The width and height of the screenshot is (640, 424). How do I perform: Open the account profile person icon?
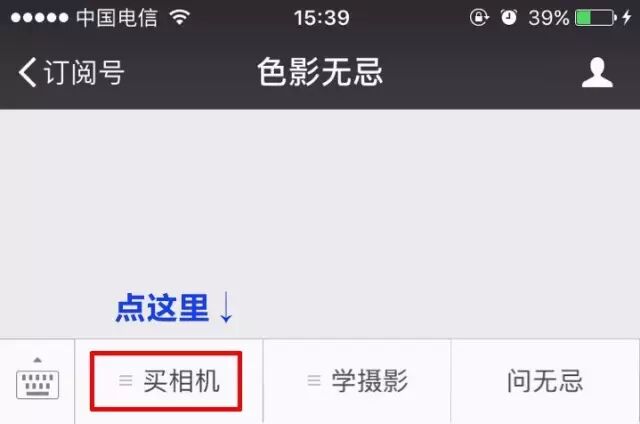pyautogui.click(x=597, y=73)
